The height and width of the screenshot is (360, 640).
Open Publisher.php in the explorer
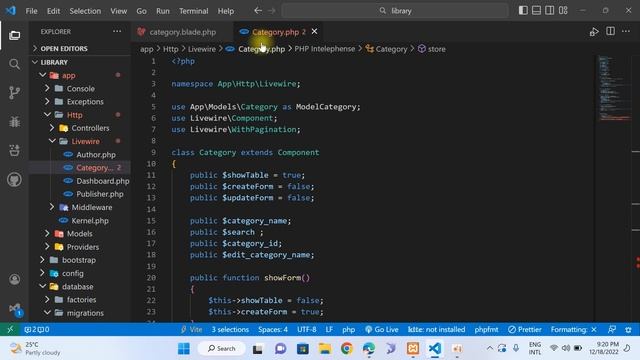tap(100, 194)
